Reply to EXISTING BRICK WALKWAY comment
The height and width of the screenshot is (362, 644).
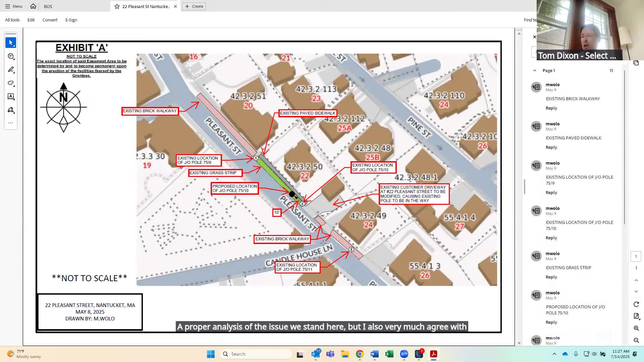[x=551, y=108]
